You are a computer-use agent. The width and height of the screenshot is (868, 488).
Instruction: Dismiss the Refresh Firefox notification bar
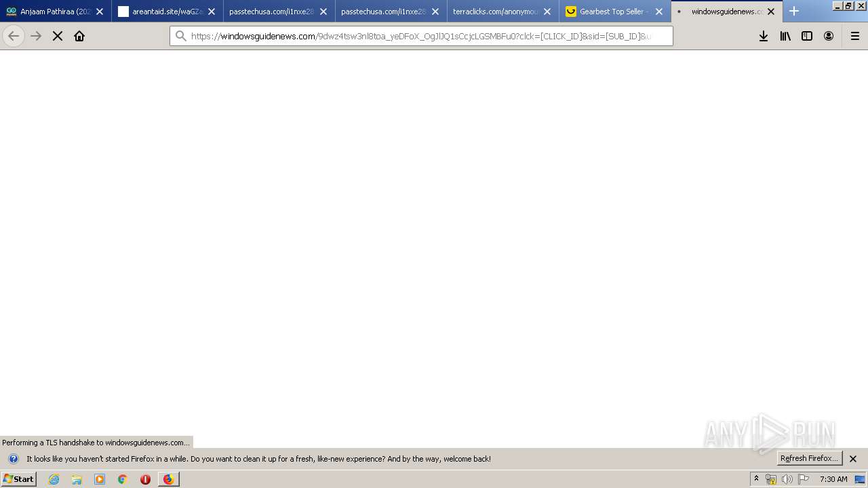click(853, 459)
